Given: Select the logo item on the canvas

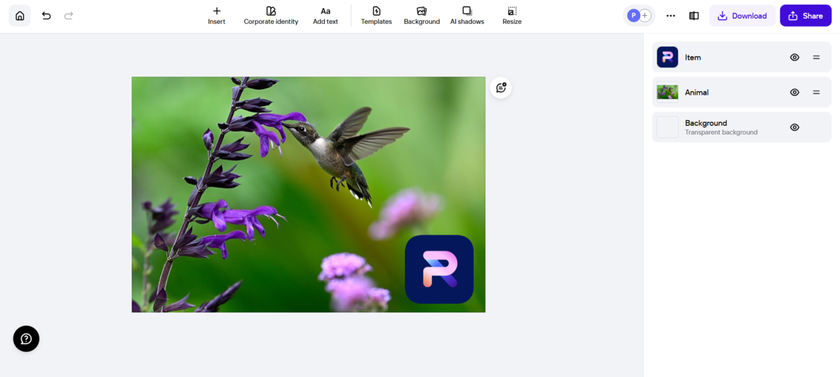Looking at the screenshot, I should (439, 269).
